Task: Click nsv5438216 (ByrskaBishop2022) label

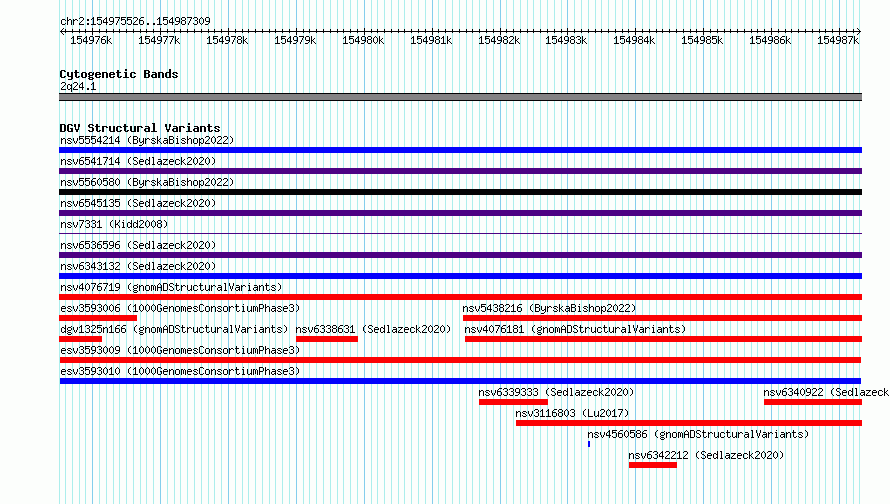Action: point(549,308)
